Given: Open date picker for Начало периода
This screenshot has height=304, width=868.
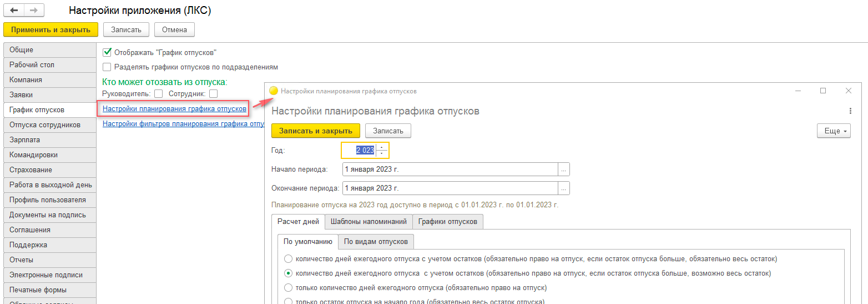Looking at the screenshot, I should 564,170.
